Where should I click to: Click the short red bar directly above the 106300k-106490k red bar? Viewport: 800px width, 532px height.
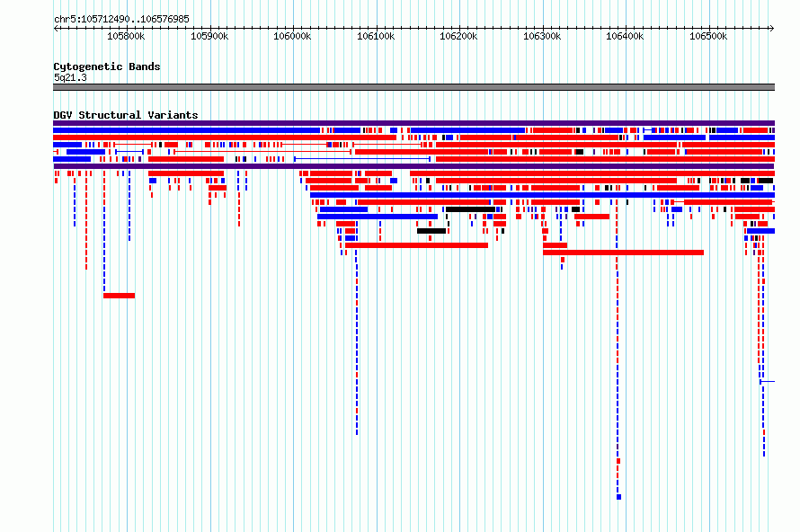(556, 245)
